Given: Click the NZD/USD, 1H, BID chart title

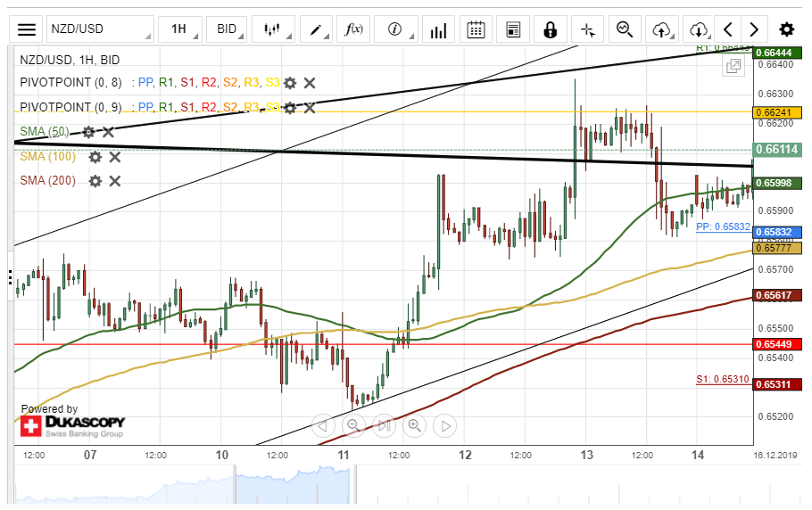Looking at the screenshot, I should tap(70, 60).
